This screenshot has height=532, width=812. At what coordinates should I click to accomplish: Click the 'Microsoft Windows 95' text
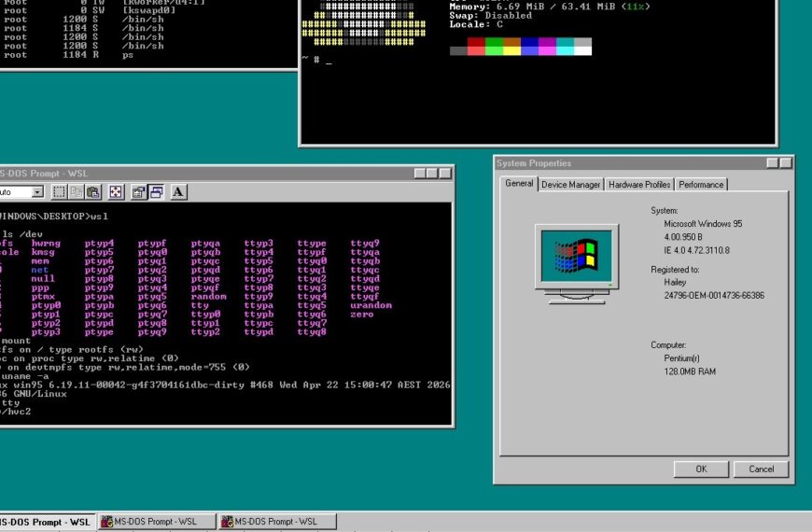(x=703, y=224)
